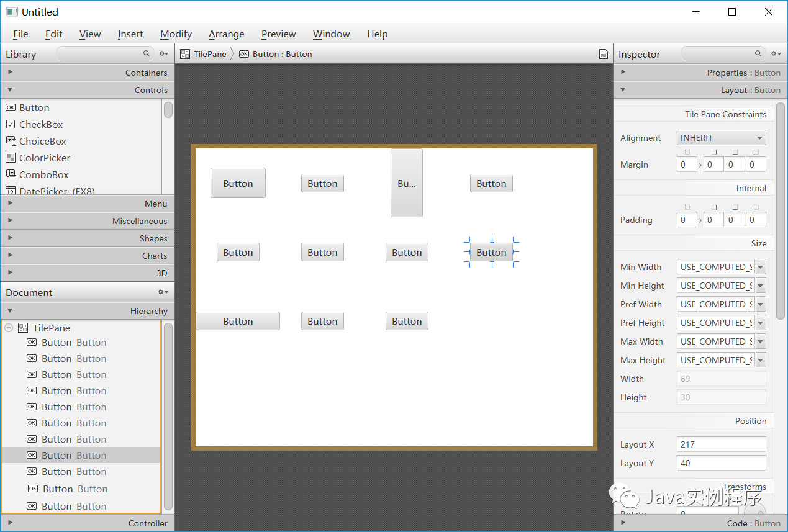Select ColorPicker from the Controls list
This screenshot has height=532, width=788.
pos(45,158)
